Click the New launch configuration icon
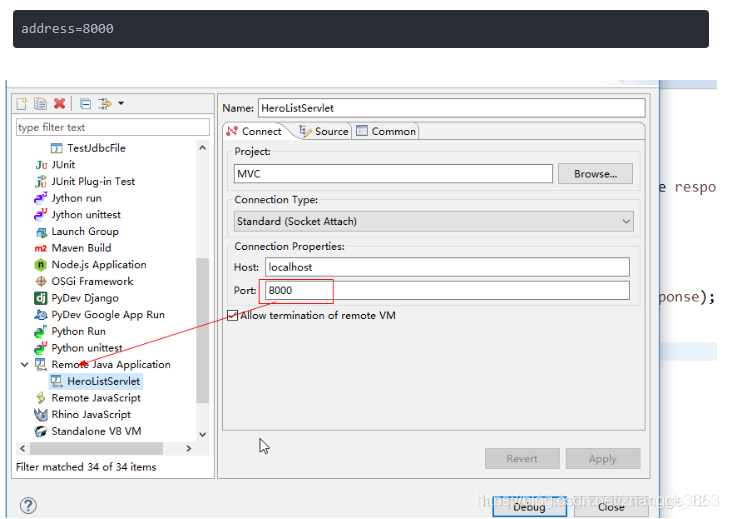Image resolution: width=729 pixels, height=519 pixels. [x=22, y=103]
